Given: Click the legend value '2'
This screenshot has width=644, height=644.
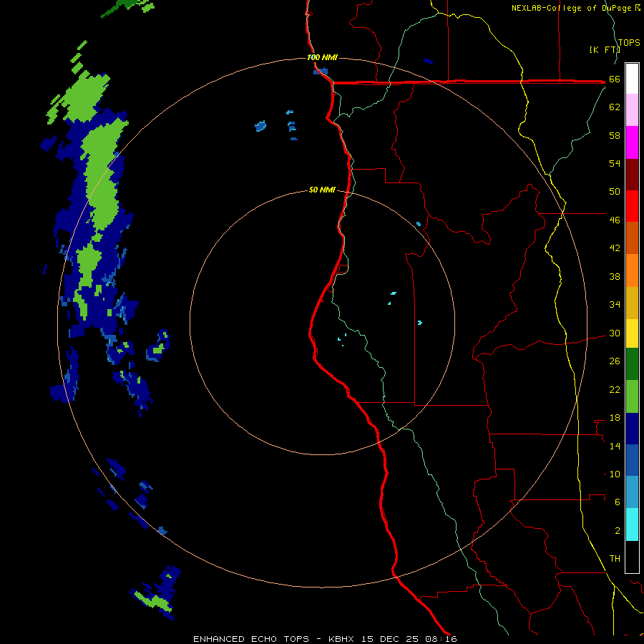Looking at the screenshot, I should coord(618,531).
